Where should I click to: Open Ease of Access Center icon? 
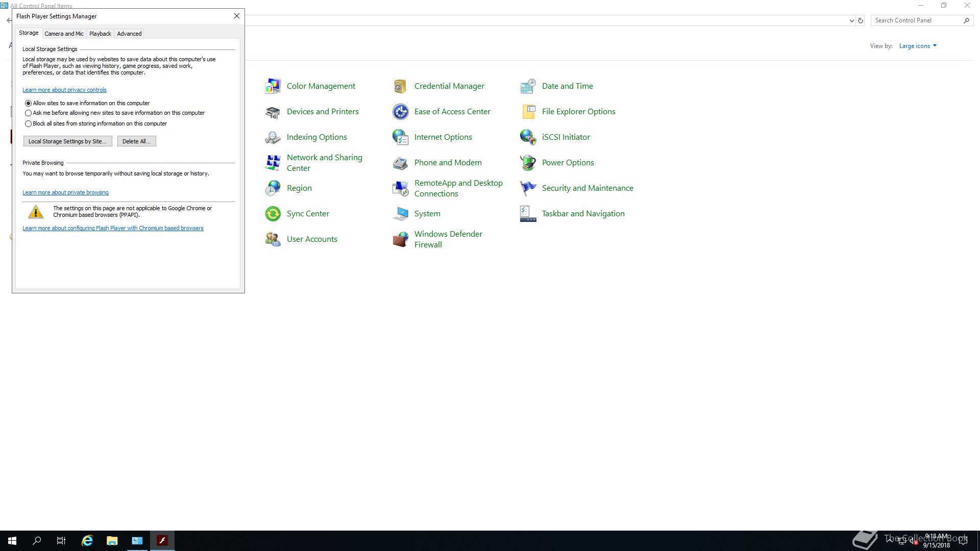click(x=400, y=112)
